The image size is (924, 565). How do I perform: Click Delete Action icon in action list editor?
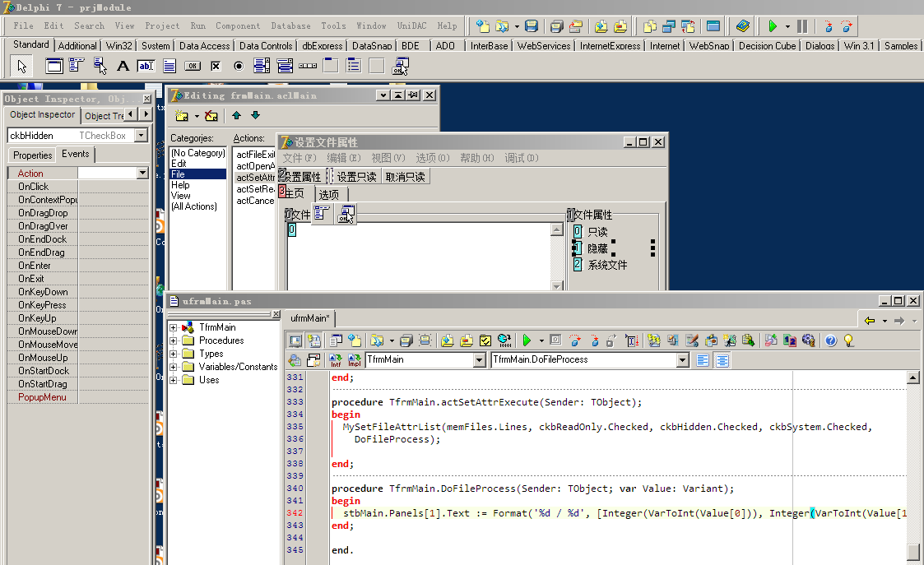211,115
